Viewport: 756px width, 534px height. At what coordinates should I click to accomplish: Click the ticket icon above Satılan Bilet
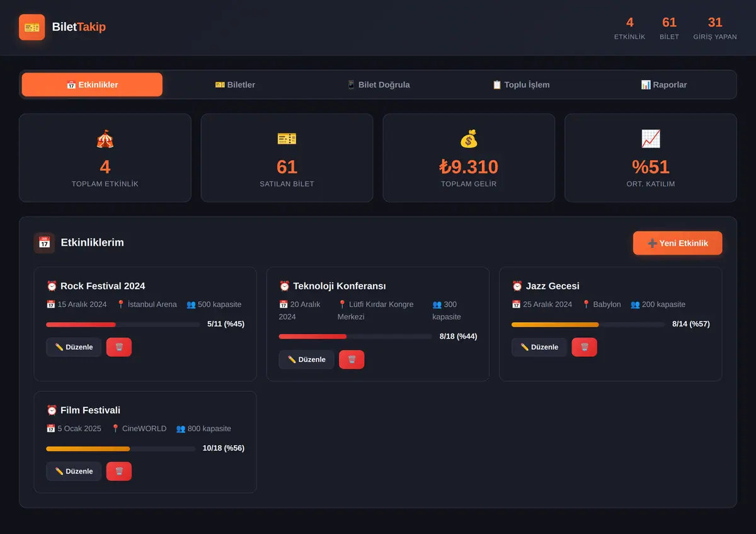(287, 139)
